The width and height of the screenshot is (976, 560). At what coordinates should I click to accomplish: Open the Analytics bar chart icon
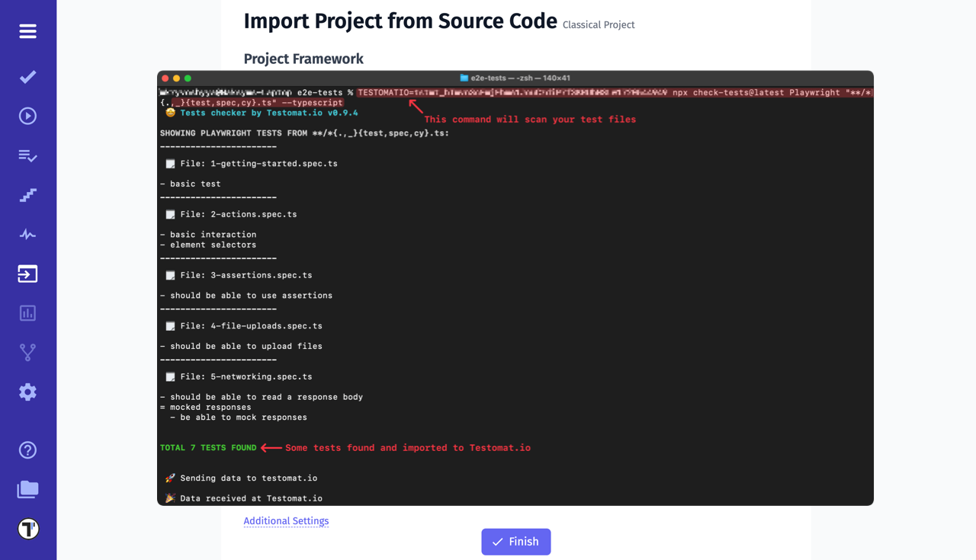[x=27, y=312]
